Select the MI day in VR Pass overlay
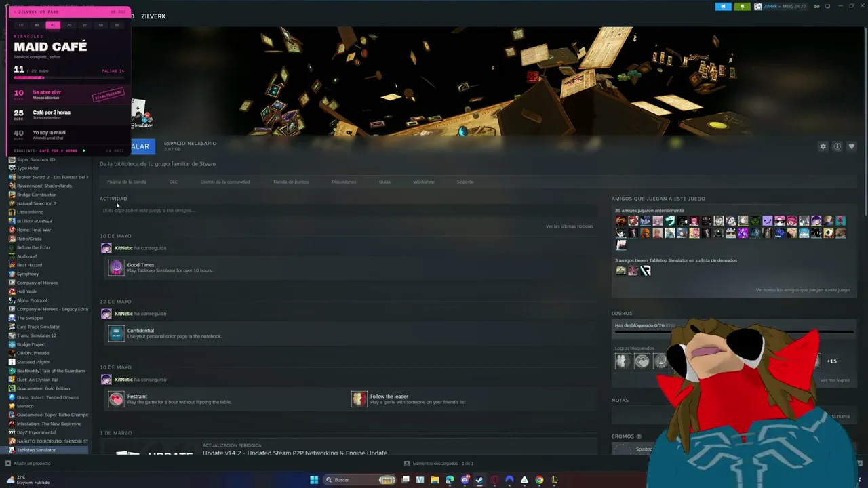 click(53, 25)
